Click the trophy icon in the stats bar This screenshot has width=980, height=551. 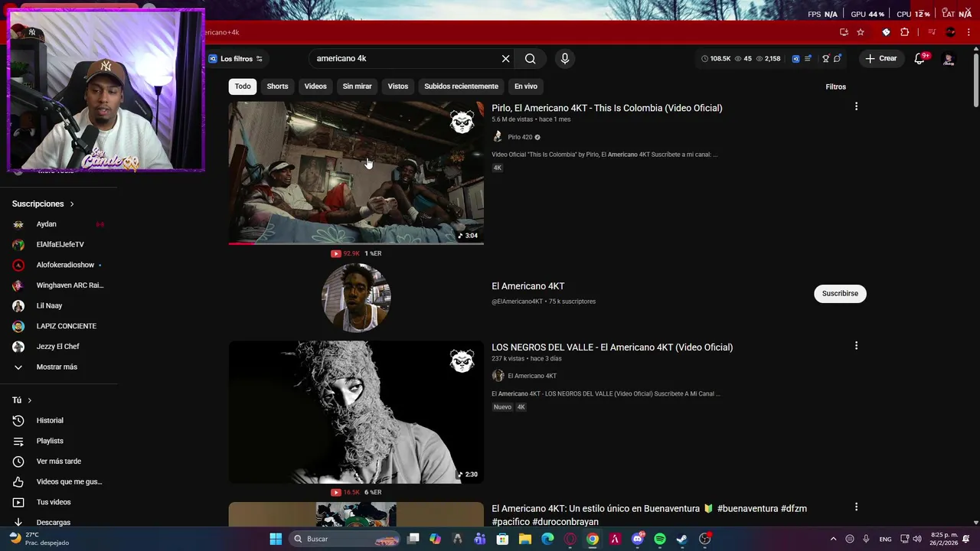pyautogui.click(x=825, y=59)
